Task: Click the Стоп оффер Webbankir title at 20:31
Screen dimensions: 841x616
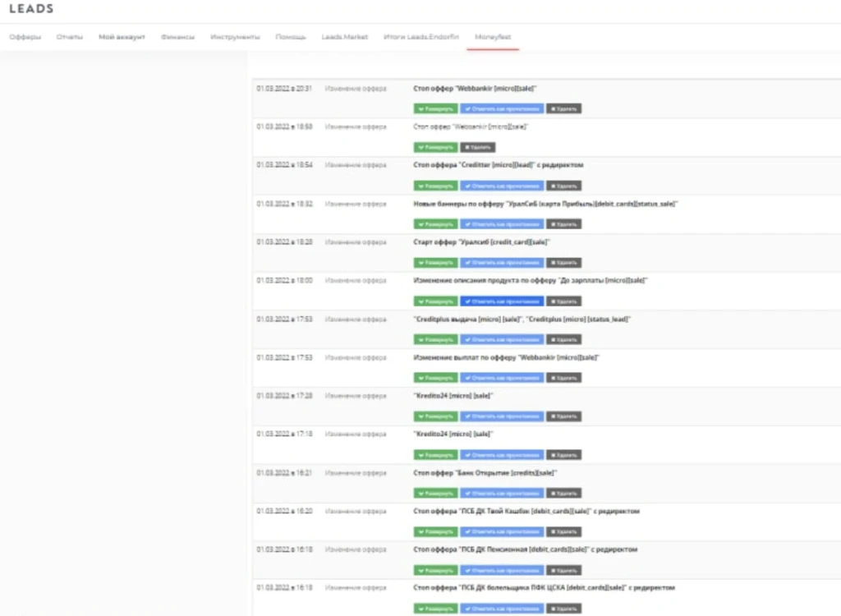Action: click(x=475, y=89)
